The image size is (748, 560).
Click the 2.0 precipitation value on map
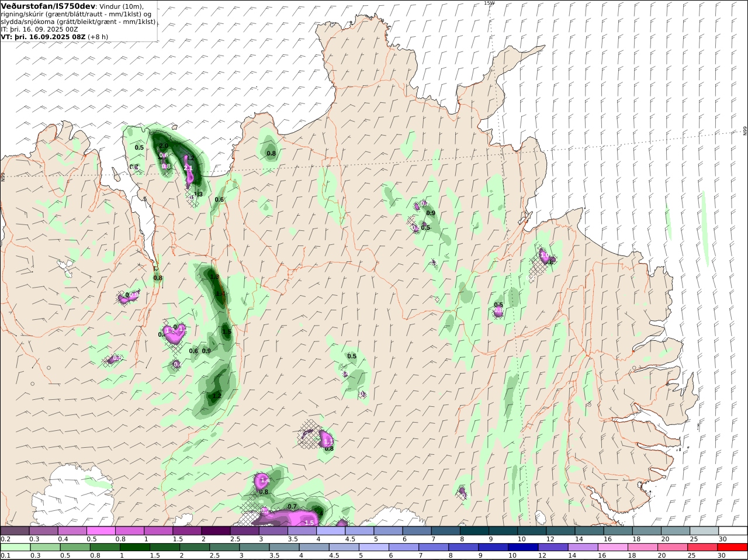tap(164, 146)
